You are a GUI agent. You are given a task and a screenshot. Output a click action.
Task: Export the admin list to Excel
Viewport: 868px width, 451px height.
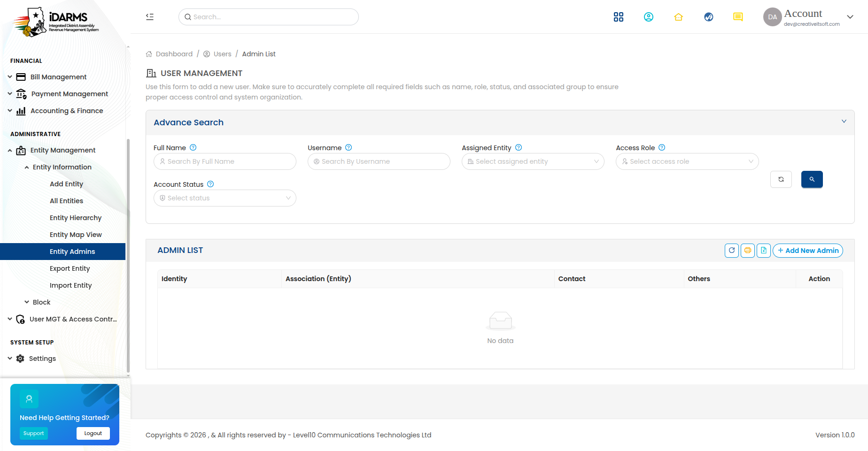(x=764, y=251)
